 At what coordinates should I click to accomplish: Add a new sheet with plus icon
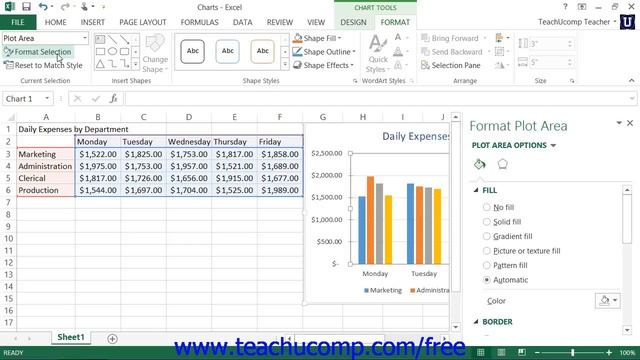click(x=112, y=338)
